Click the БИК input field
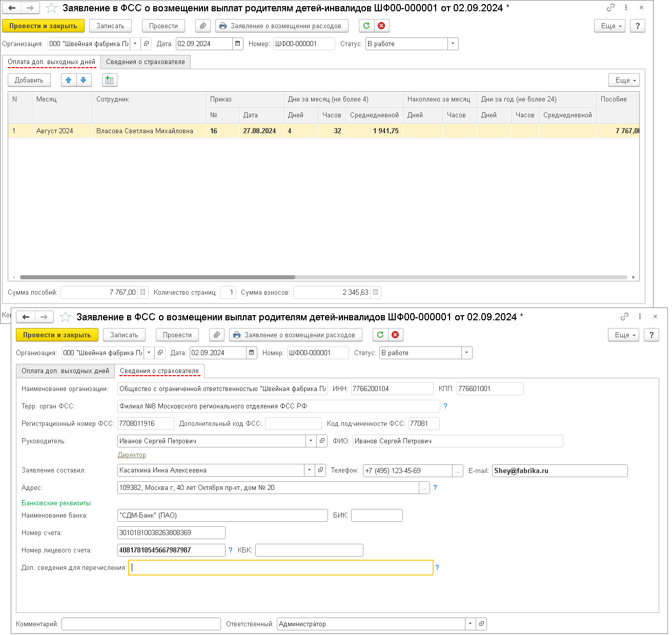This screenshot has width=672, height=635. click(377, 515)
